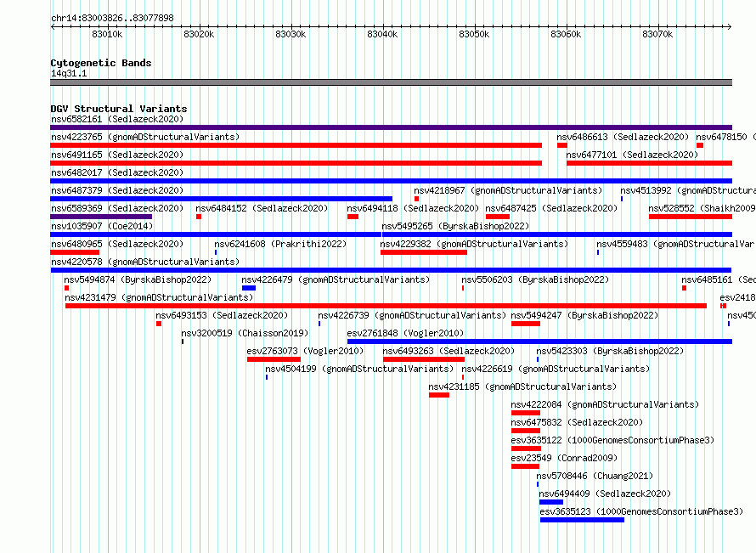This screenshot has height=553, width=756.
Task: Select the blue esv2761848 variant bar
Action: 539,341
